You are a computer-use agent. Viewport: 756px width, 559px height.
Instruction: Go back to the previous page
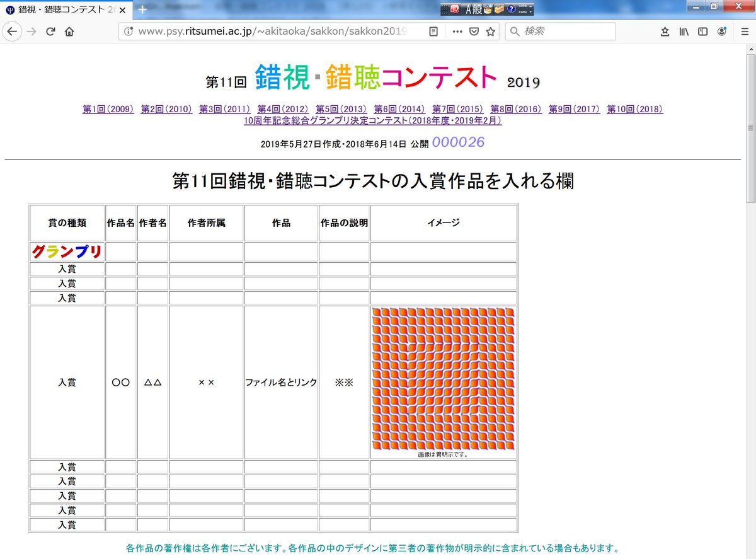coord(12,32)
